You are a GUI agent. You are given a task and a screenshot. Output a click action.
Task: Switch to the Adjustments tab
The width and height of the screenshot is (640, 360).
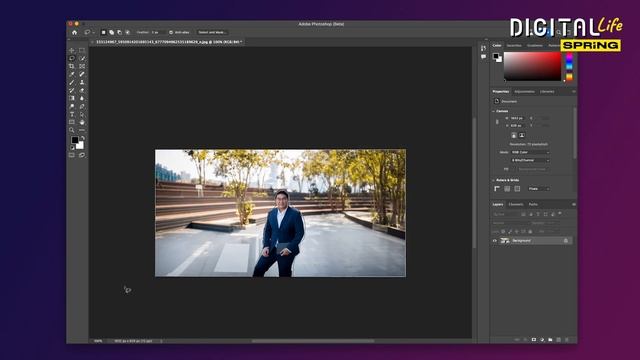coord(524,91)
